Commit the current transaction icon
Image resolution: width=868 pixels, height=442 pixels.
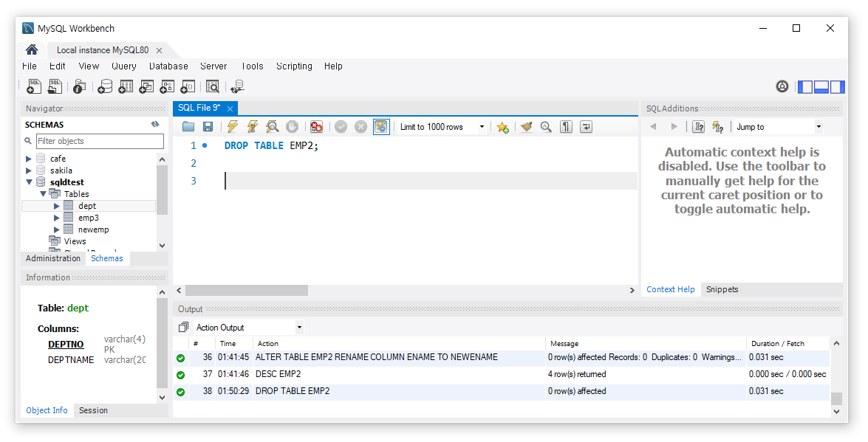[341, 127]
